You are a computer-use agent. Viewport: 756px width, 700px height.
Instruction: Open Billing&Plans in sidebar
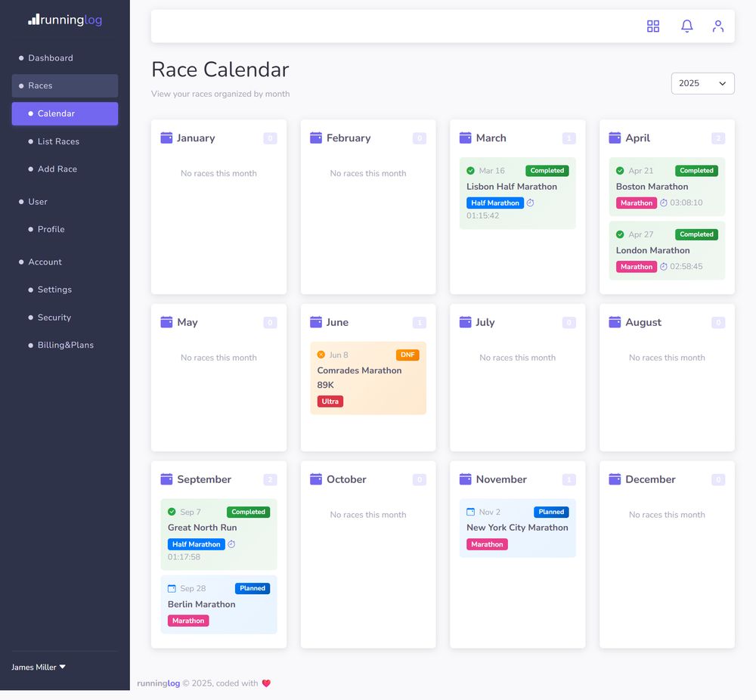tap(64, 345)
